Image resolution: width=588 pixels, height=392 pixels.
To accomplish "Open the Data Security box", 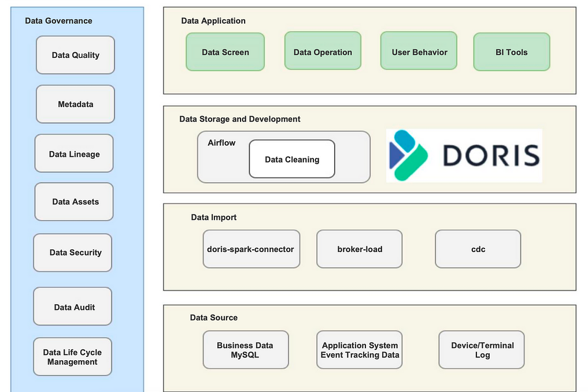I will point(73,253).
